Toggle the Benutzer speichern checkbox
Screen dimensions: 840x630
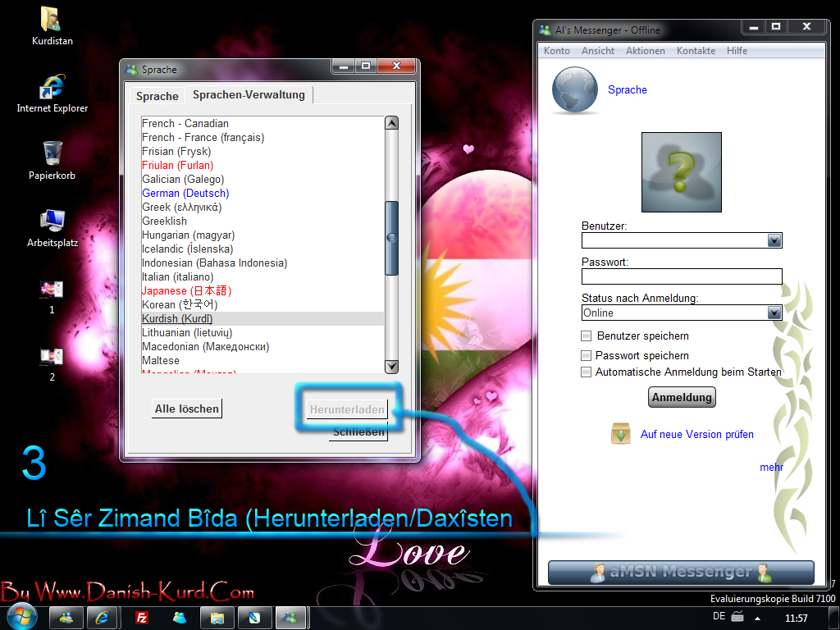pyautogui.click(x=586, y=336)
